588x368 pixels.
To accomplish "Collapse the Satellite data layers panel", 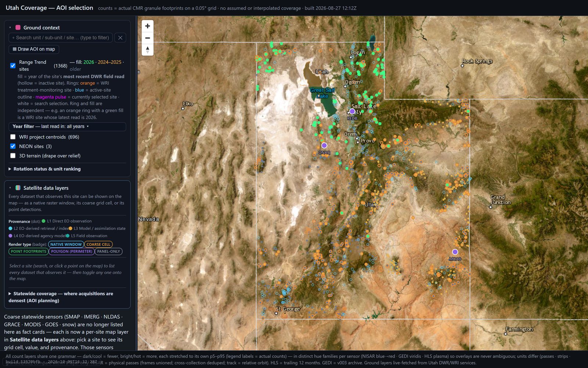I will point(10,188).
